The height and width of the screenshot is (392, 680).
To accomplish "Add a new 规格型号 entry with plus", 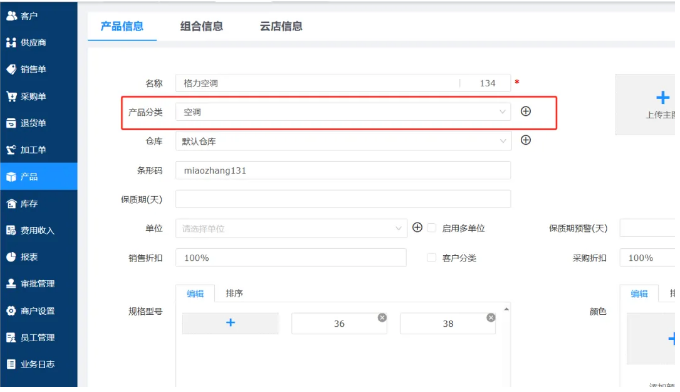I will [230, 323].
